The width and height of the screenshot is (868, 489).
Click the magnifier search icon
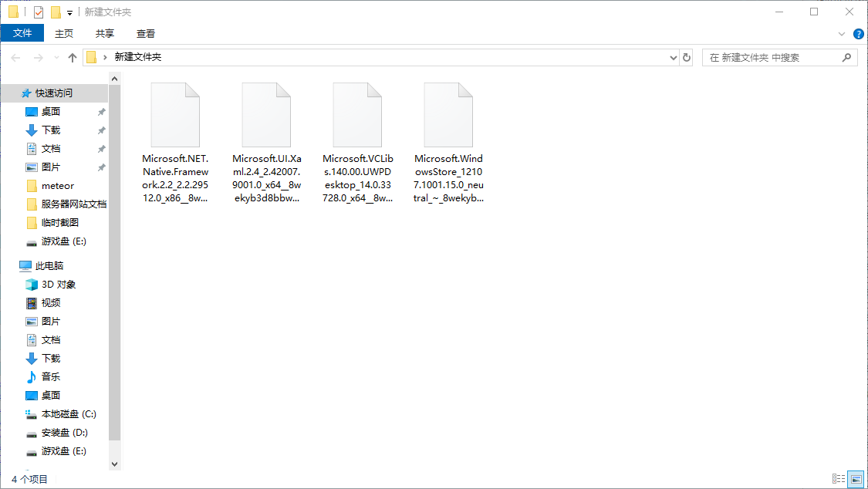[846, 58]
